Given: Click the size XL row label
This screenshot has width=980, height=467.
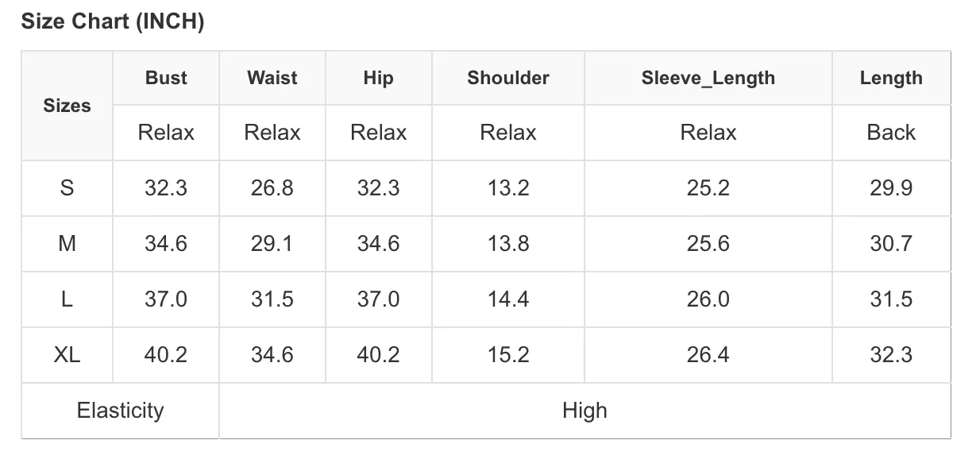Looking at the screenshot, I should 67,355.
